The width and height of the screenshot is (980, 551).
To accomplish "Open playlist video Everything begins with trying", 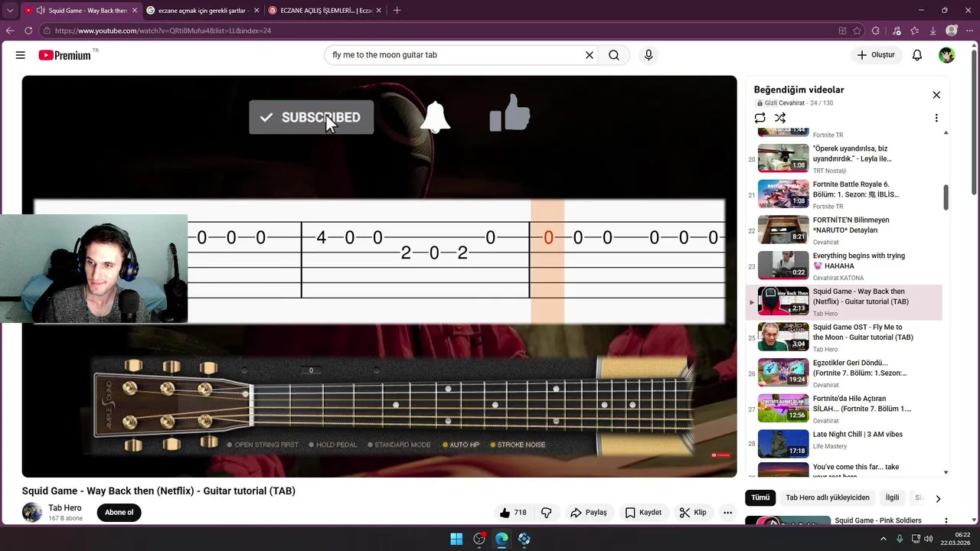I will (x=844, y=266).
